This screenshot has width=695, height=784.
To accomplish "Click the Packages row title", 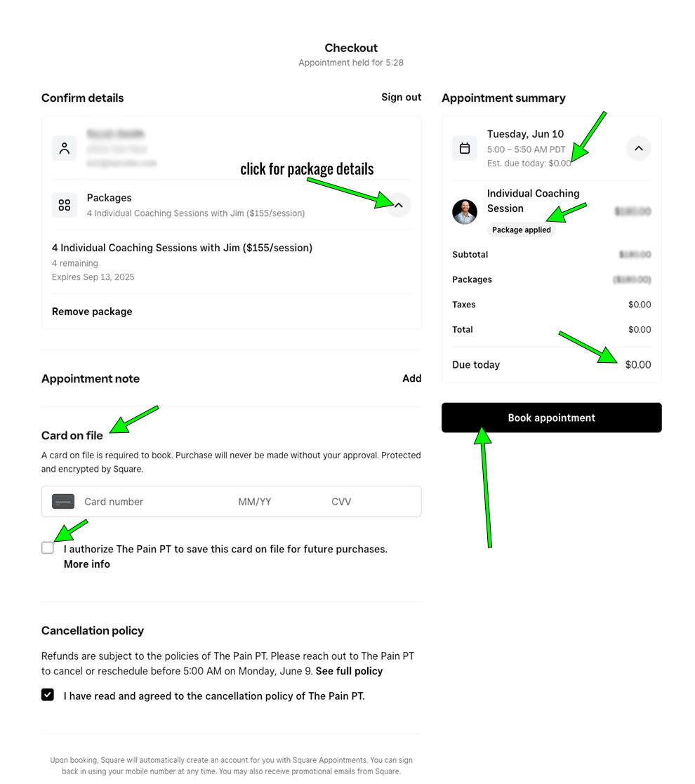I will coord(109,197).
